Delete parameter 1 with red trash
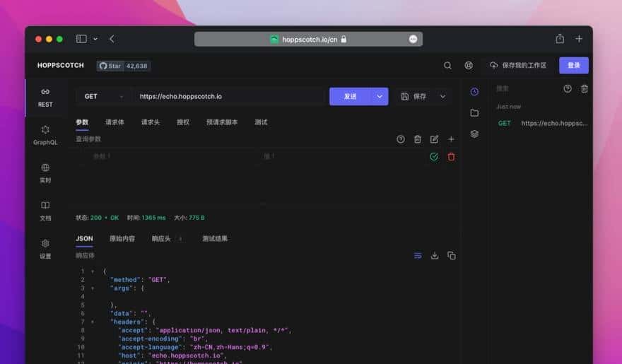622x364 pixels. 451,157
